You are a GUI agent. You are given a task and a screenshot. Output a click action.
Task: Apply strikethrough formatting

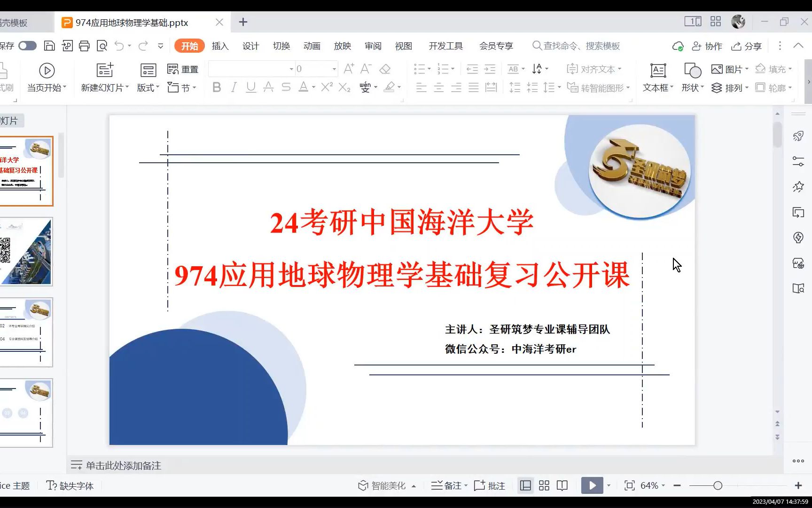pyautogui.click(x=286, y=87)
